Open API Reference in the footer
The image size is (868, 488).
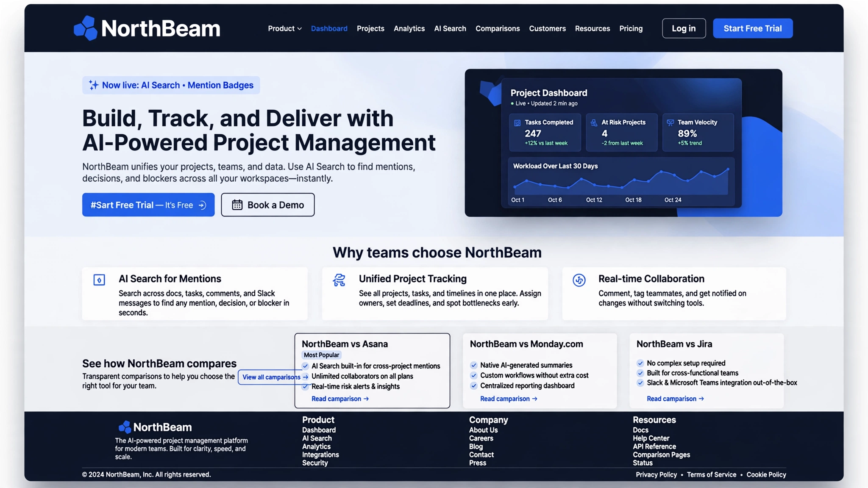pos(654,446)
